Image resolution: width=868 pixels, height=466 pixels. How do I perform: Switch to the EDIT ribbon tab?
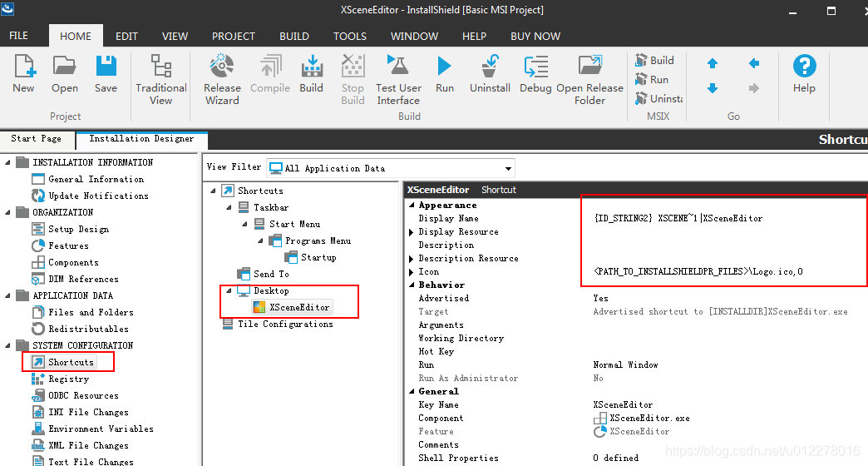tap(126, 36)
